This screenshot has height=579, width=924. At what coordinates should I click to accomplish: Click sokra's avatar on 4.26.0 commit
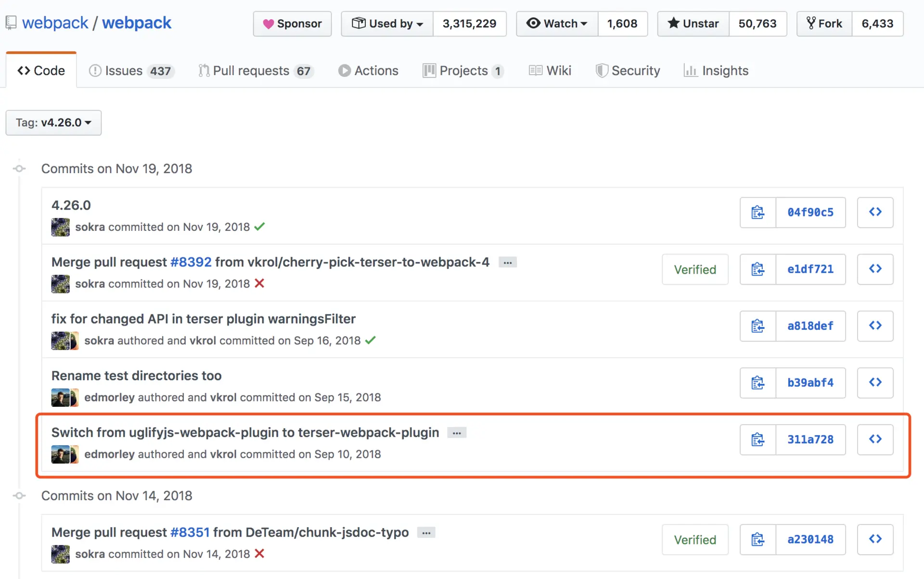coord(61,227)
